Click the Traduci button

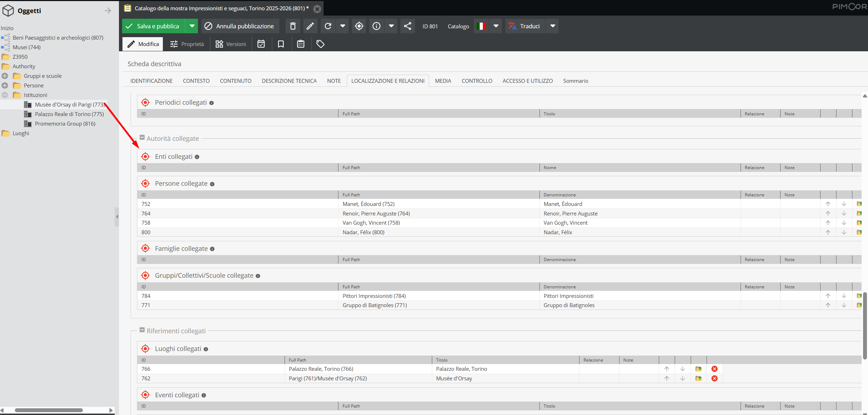[x=525, y=26]
